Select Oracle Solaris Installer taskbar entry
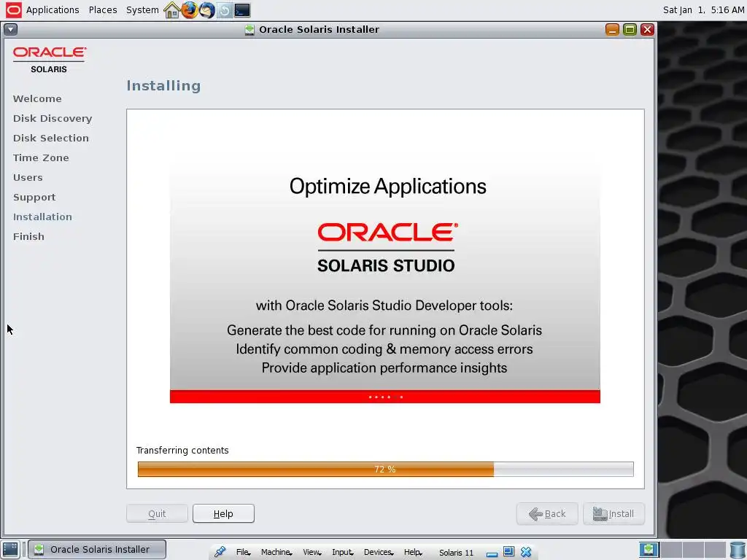Screen dimensions: 747x560 97,550
